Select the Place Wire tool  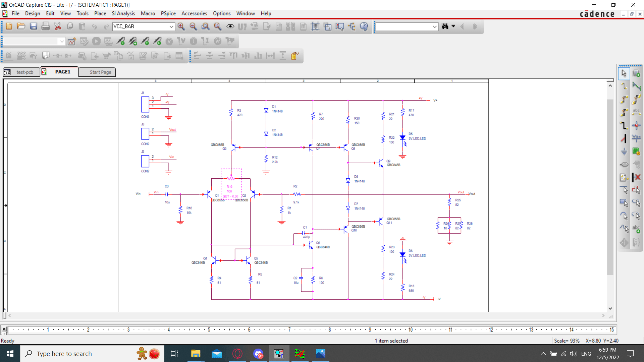pyautogui.click(x=624, y=86)
